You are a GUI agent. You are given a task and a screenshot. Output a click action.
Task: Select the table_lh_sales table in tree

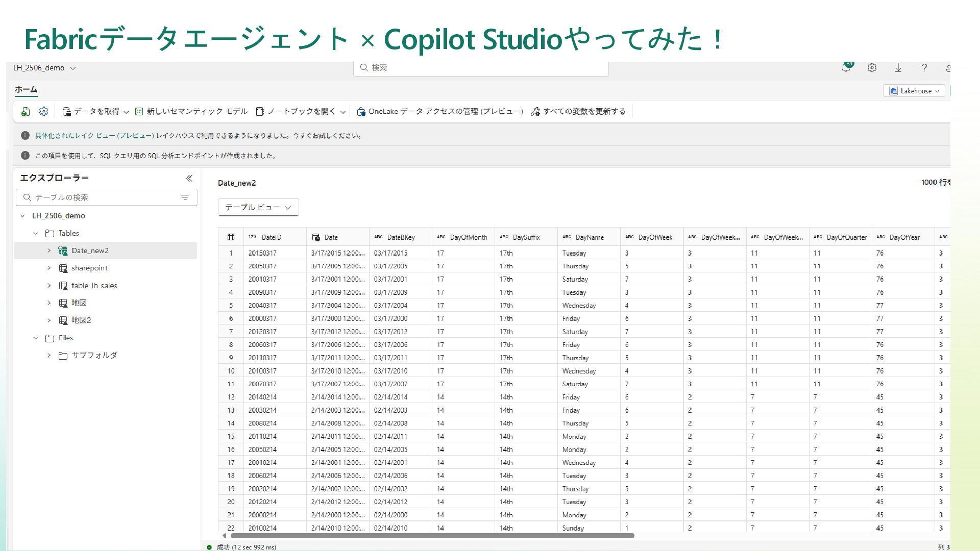[94, 286]
